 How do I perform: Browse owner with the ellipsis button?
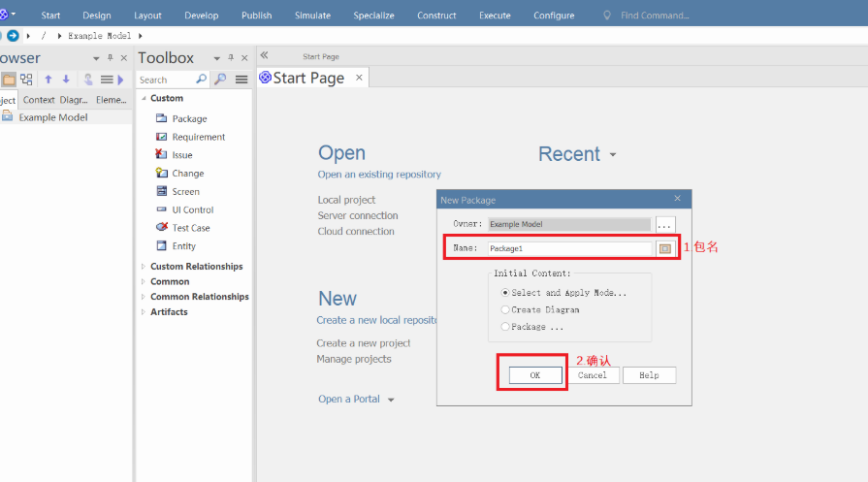[x=665, y=225]
